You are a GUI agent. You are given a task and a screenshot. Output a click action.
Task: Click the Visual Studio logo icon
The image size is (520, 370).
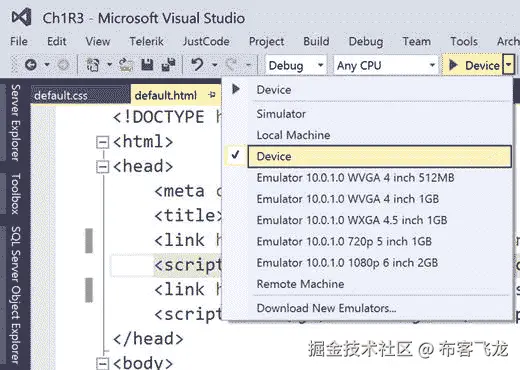click(22, 17)
